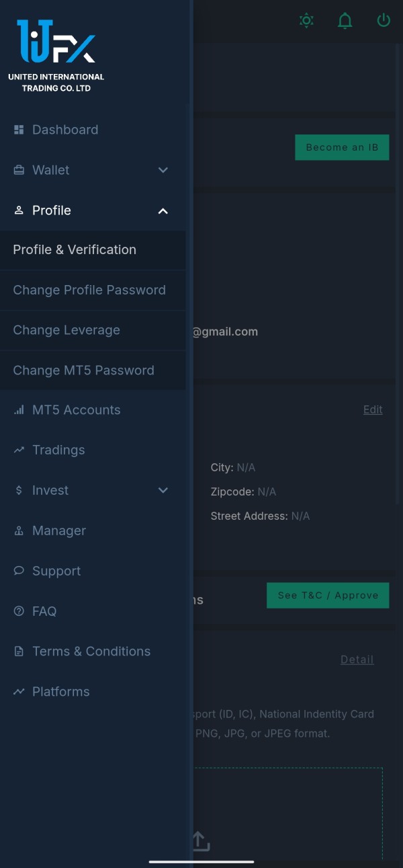The width and height of the screenshot is (403, 868).
Task: Open Change MT5 Password page
Action: coord(83,370)
